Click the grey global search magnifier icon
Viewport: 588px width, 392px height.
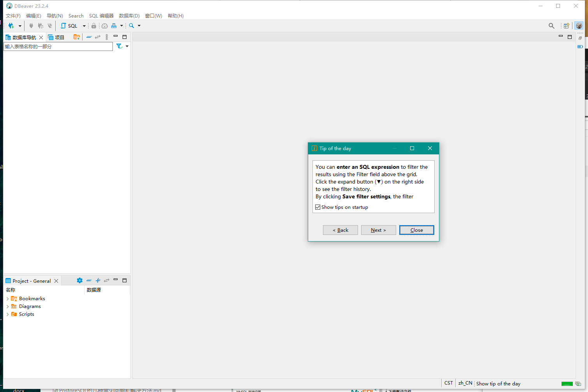coord(551,26)
